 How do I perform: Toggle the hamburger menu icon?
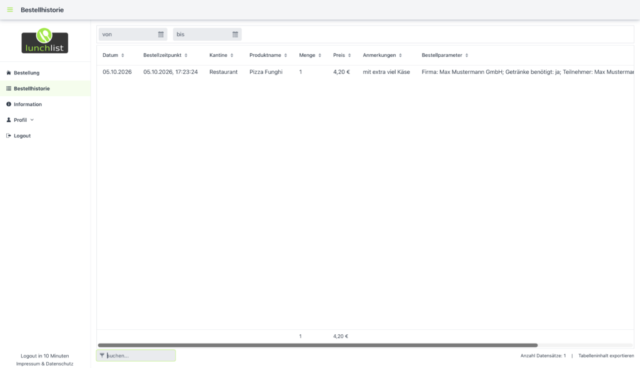10,10
